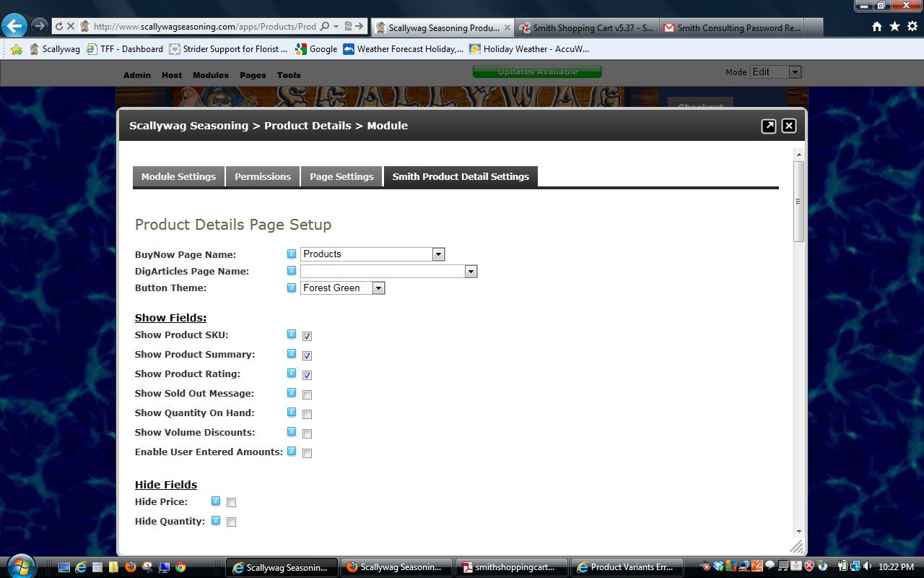Click the search magnifier in address bar

click(x=324, y=26)
